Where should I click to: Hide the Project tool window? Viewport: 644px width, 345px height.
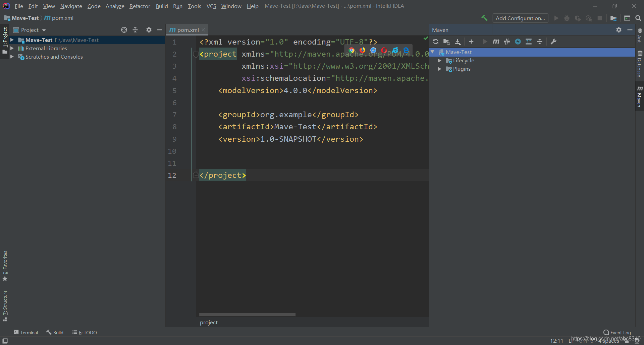160,30
